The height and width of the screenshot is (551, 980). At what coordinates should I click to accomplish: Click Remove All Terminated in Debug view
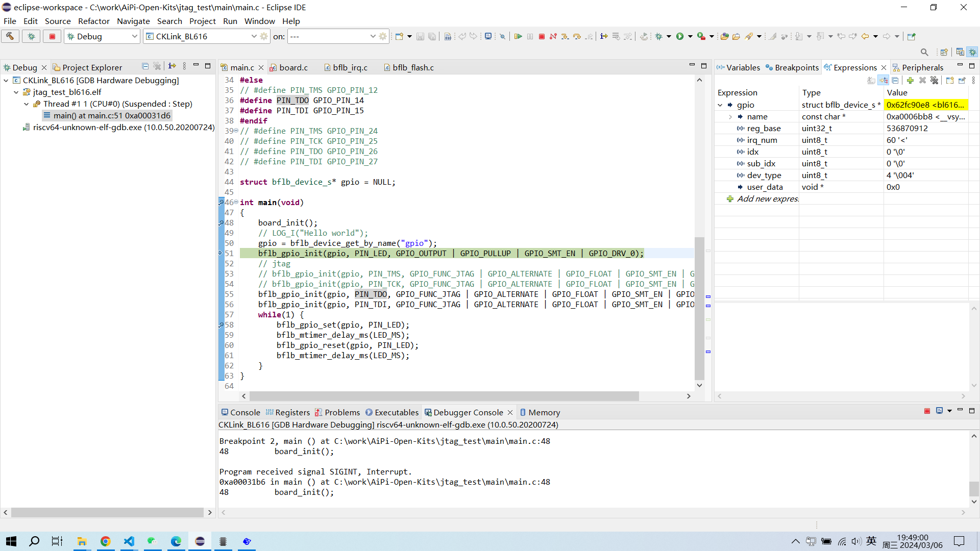pyautogui.click(x=157, y=66)
